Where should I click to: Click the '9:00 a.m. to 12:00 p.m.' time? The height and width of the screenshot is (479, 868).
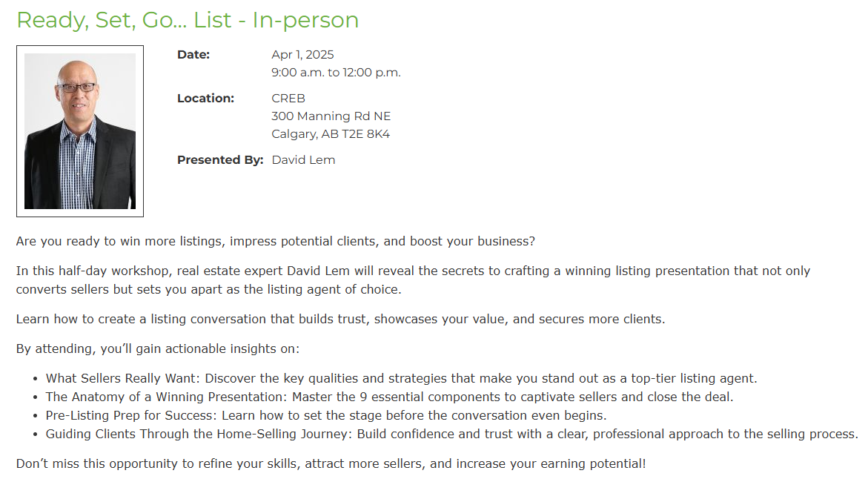point(336,73)
